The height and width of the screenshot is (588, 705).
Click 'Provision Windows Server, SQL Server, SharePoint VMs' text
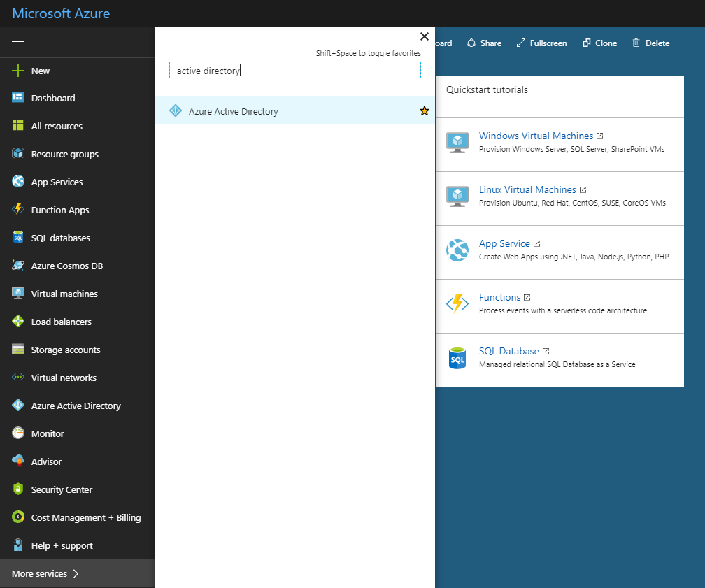point(571,149)
